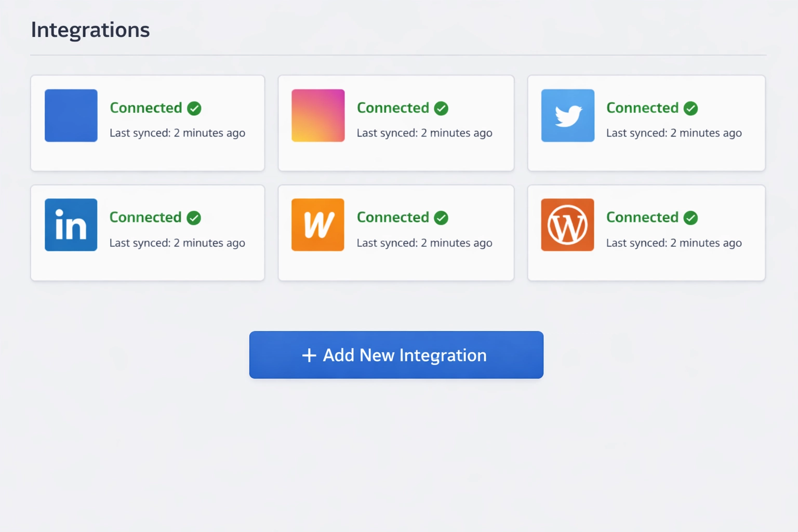Click the green checkmark beside the blue square icon

point(194,108)
